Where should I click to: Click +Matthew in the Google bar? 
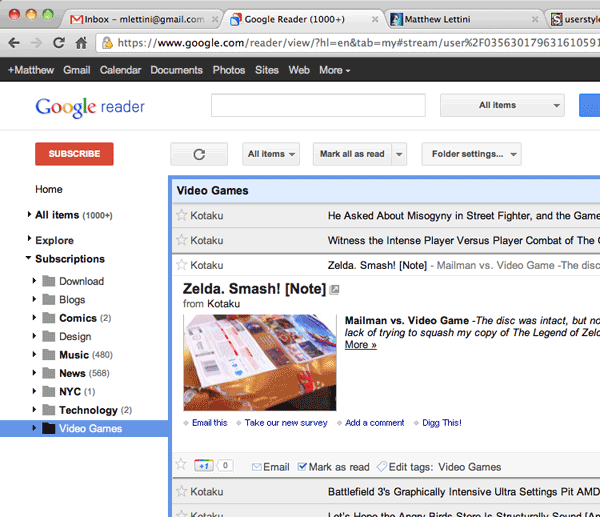point(31,70)
